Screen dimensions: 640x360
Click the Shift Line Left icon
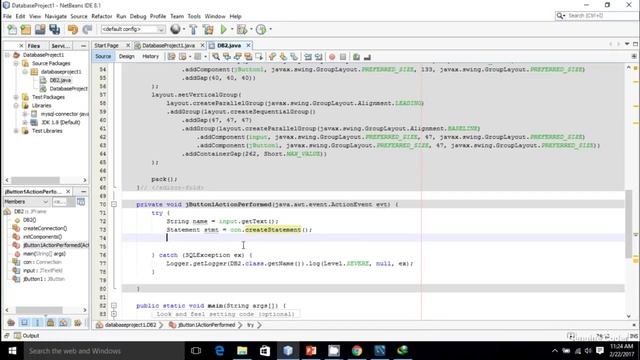pyautogui.click(x=308, y=57)
